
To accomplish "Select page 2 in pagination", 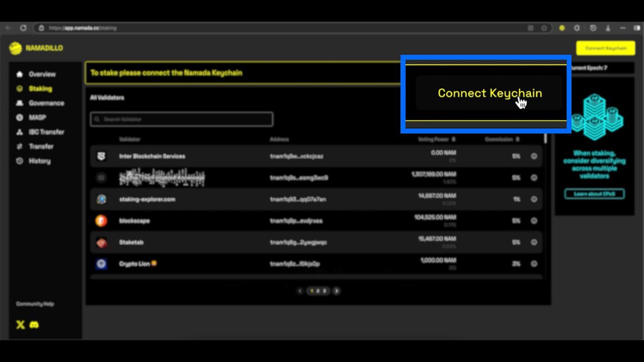I will tap(318, 291).
